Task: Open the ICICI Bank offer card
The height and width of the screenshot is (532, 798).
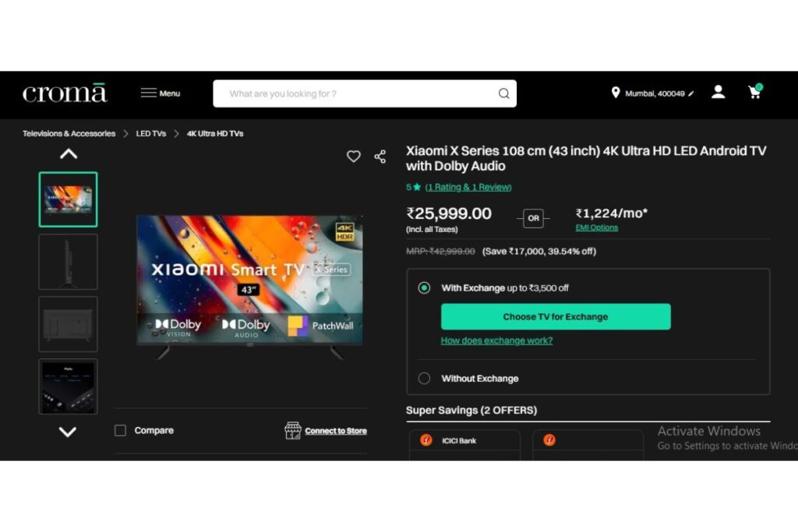Action: click(464, 445)
